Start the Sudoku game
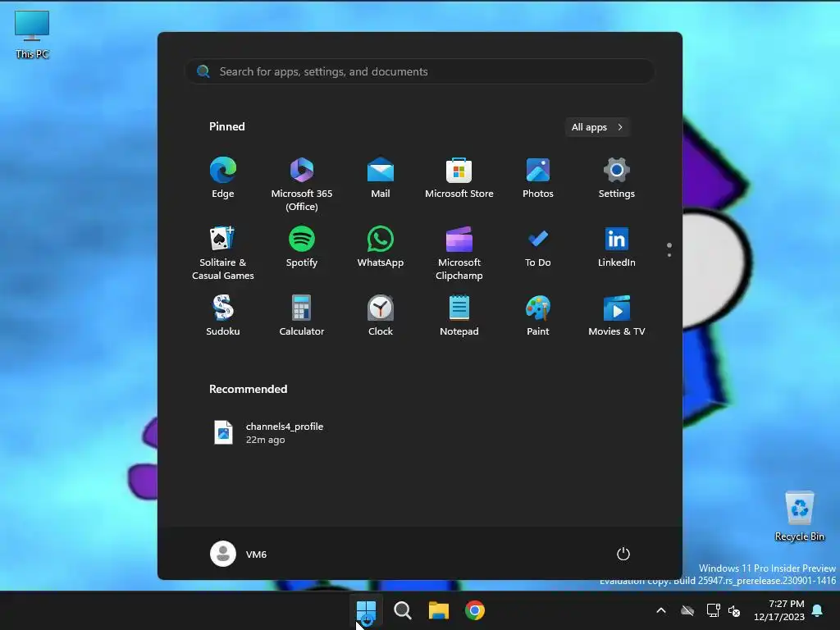 coord(223,316)
